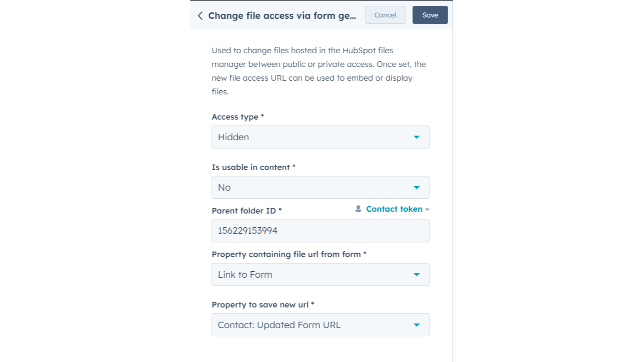Screen dimensions: 644x362
Task: Click the teal arrow in Link to Form field
Action: [x=416, y=274]
